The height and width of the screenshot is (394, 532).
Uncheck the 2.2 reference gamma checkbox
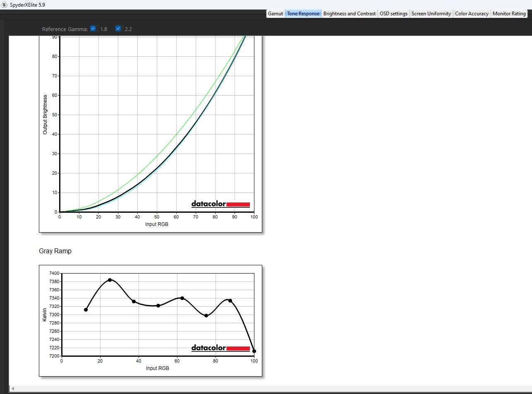pos(118,29)
